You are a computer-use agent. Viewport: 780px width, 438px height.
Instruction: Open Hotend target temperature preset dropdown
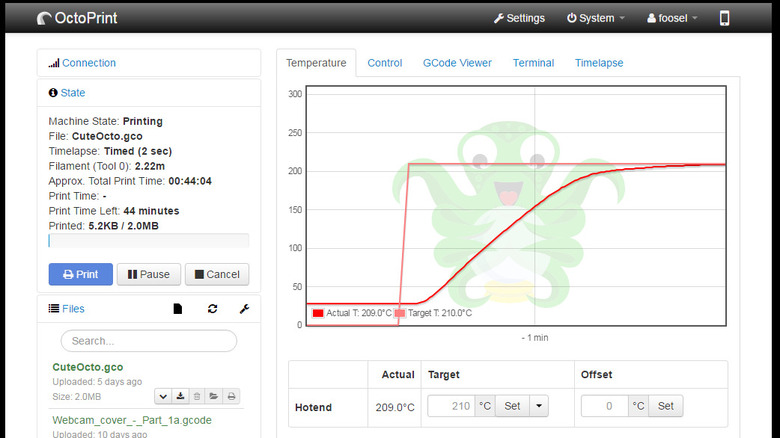point(539,406)
